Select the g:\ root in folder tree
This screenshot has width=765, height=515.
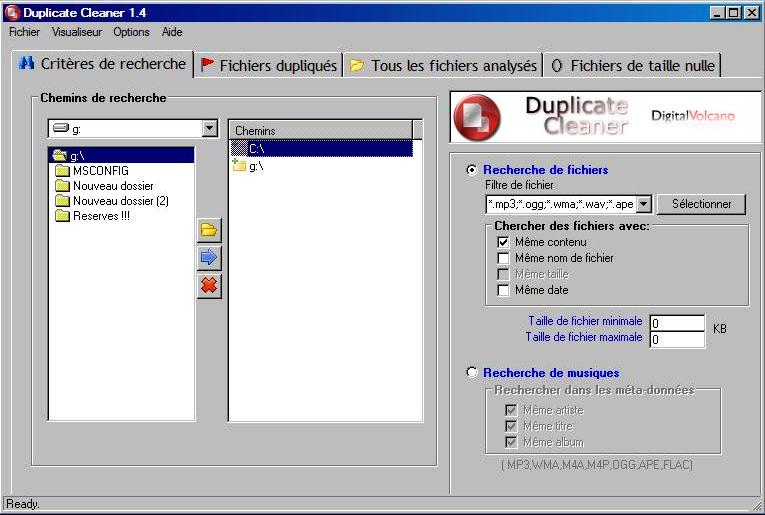(121, 156)
